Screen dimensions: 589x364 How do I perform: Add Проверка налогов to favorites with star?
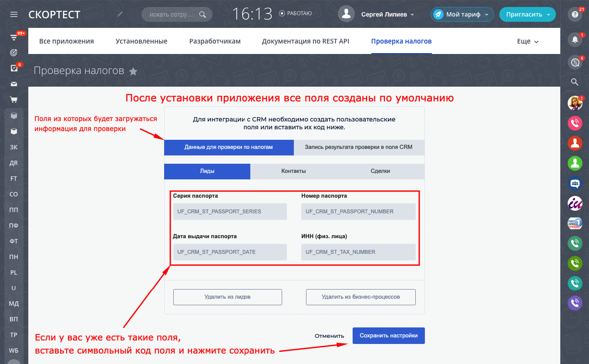click(x=134, y=71)
